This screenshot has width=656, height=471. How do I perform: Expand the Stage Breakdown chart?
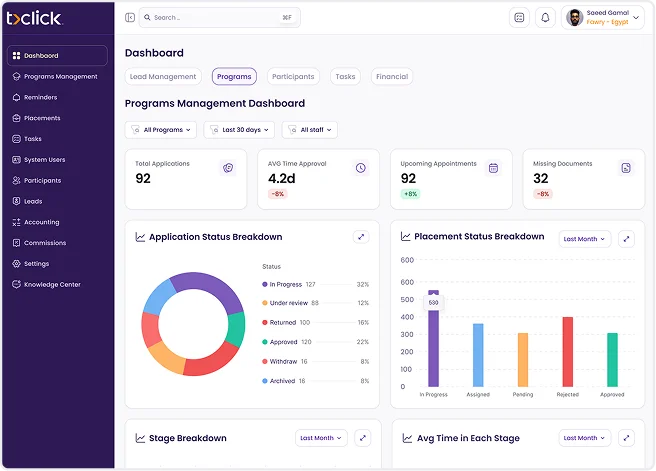point(362,438)
